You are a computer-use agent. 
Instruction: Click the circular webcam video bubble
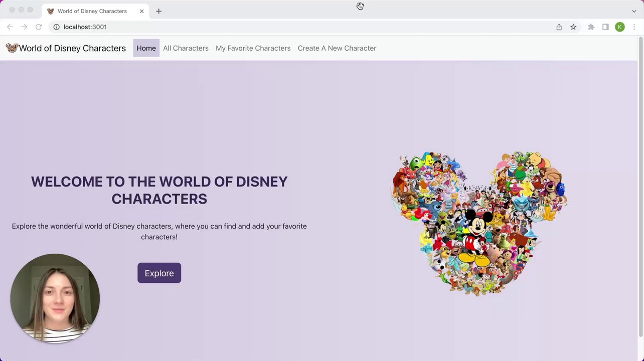(55, 298)
